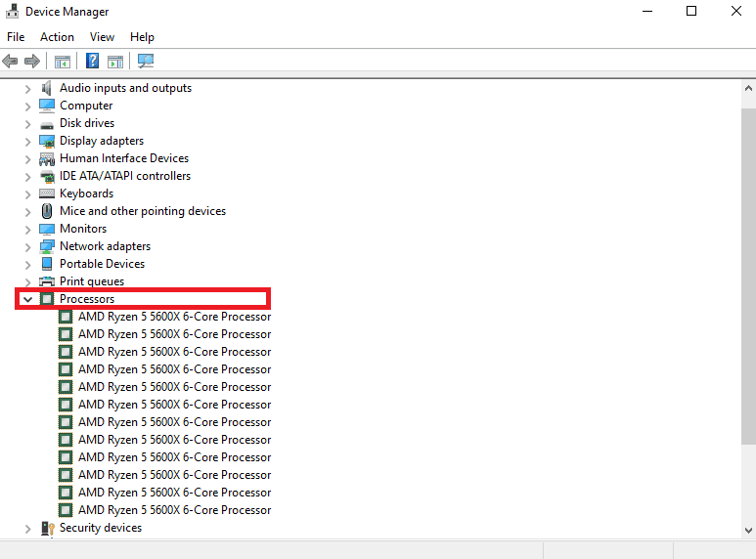The width and height of the screenshot is (756, 559).
Task: Collapse the Processors node
Action: 28,299
